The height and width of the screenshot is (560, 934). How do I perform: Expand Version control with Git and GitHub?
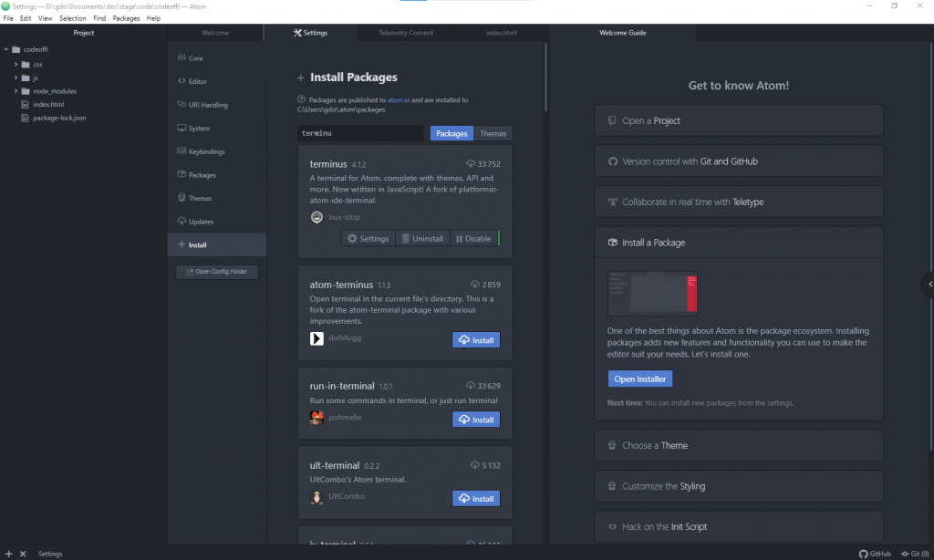[x=739, y=161]
